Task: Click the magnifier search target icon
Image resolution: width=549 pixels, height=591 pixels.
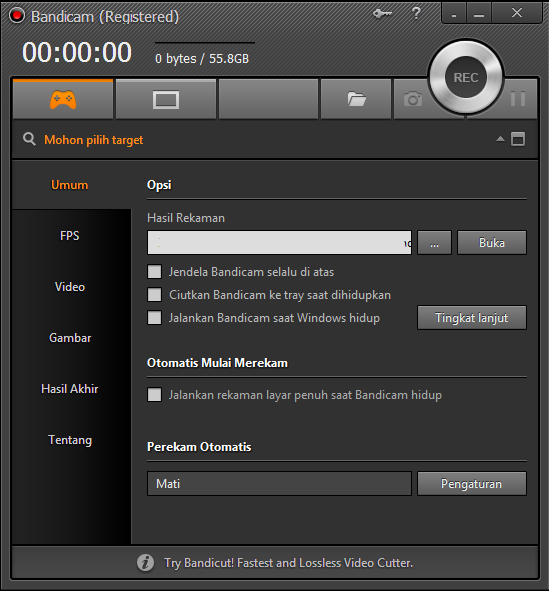Action: coord(29,139)
